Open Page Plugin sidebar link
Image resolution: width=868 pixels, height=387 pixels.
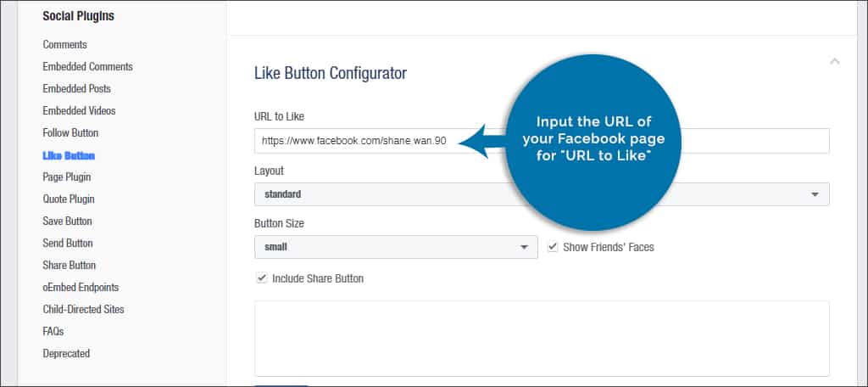pyautogui.click(x=66, y=177)
